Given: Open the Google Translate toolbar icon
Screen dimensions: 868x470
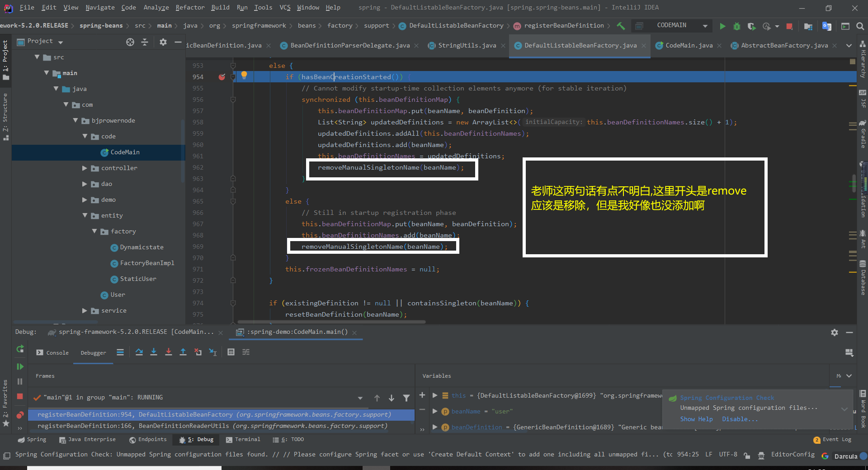Looking at the screenshot, I should [x=826, y=26].
